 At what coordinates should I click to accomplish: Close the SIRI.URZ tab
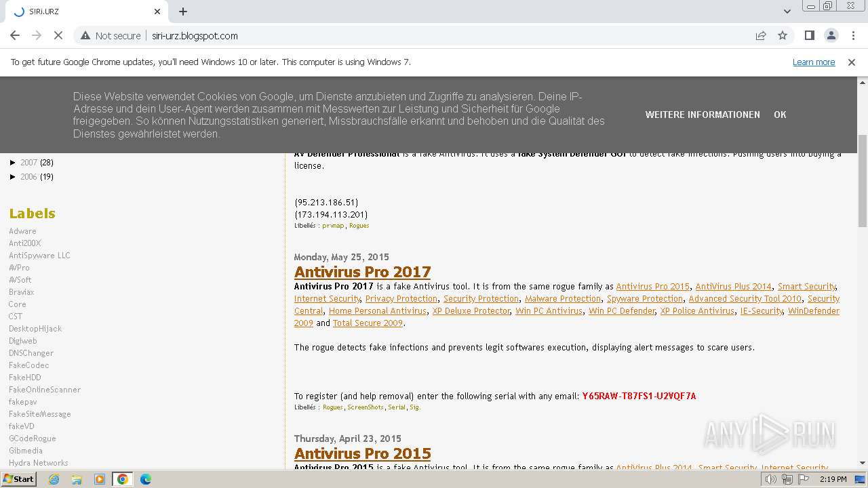pyautogui.click(x=157, y=12)
